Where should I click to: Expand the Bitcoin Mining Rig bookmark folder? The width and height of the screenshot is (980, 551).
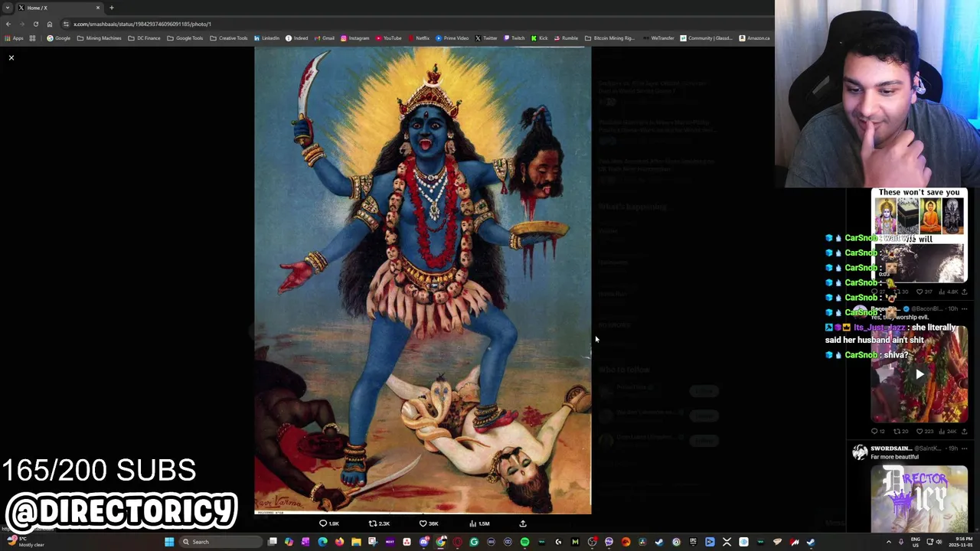(609, 38)
